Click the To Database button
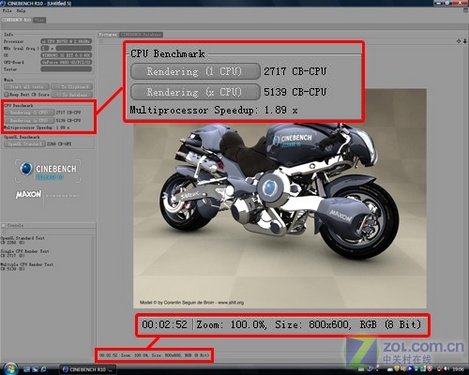This screenshot has height=375, width=469. [x=72, y=95]
